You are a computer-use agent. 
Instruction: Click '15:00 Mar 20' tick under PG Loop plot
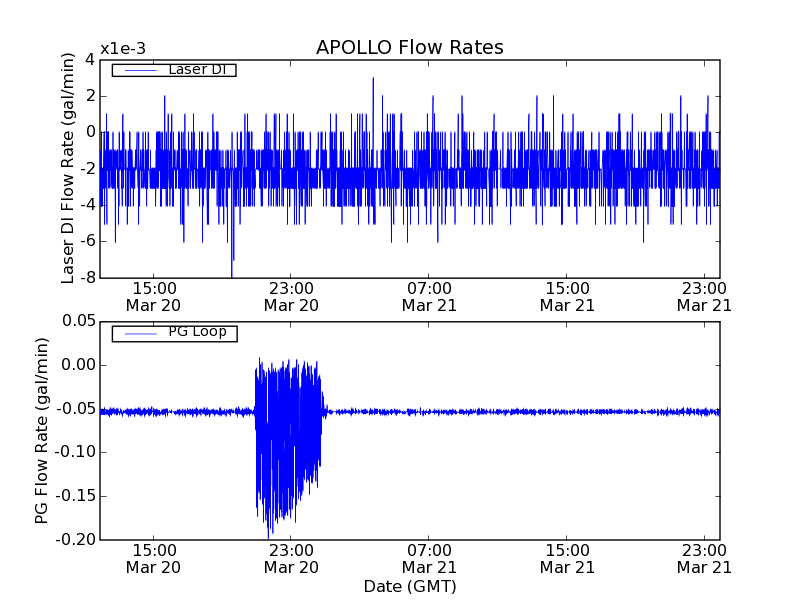[154, 559]
